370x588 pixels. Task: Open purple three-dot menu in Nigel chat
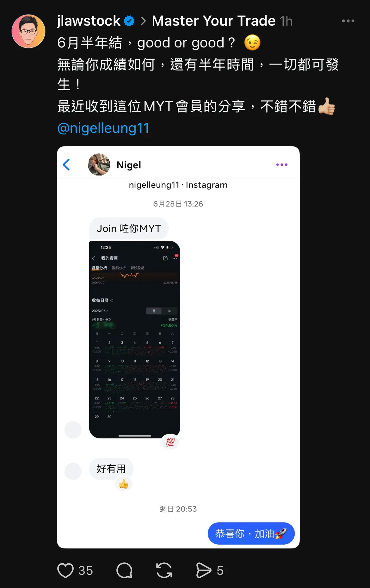(282, 164)
